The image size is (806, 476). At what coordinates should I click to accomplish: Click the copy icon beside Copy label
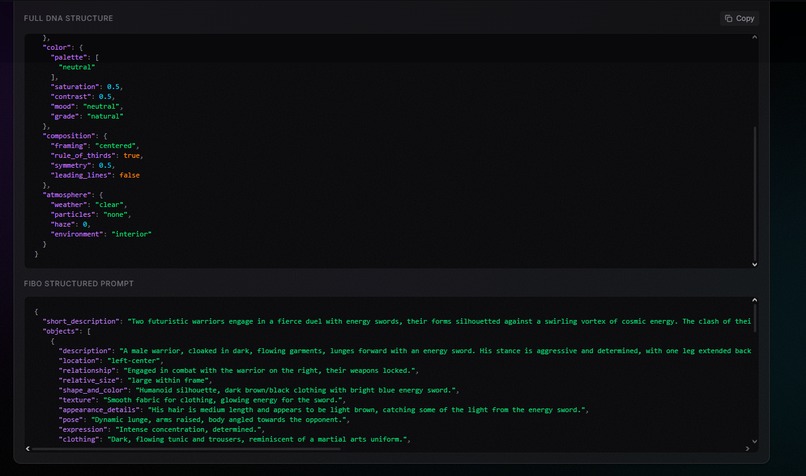[728, 19]
